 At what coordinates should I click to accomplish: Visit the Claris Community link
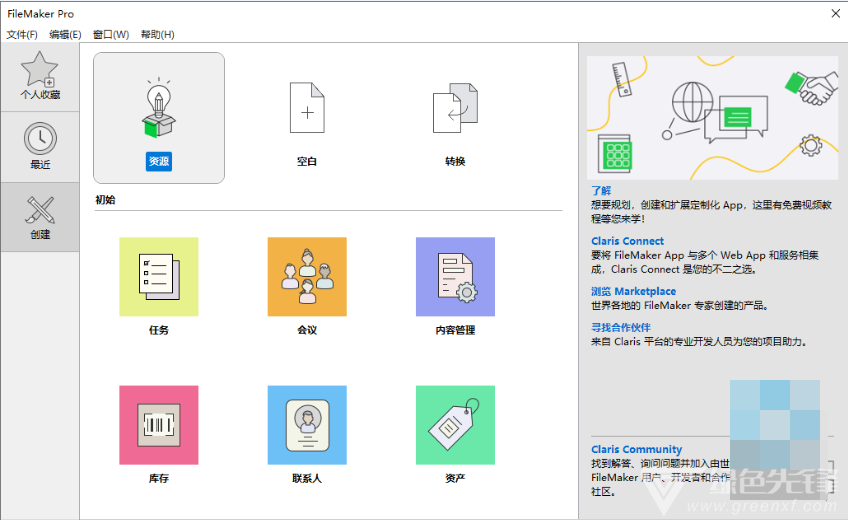click(x=637, y=449)
